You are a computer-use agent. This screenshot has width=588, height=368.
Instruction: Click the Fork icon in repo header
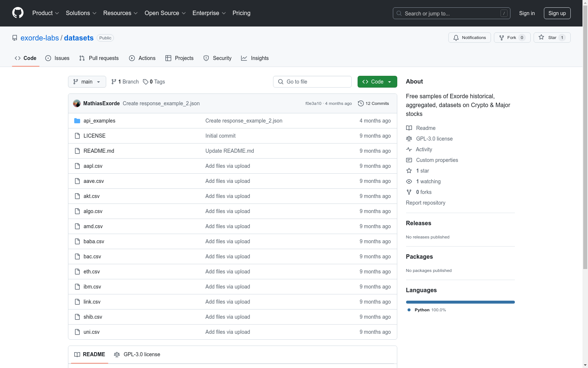pyautogui.click(x=502, y=38)
